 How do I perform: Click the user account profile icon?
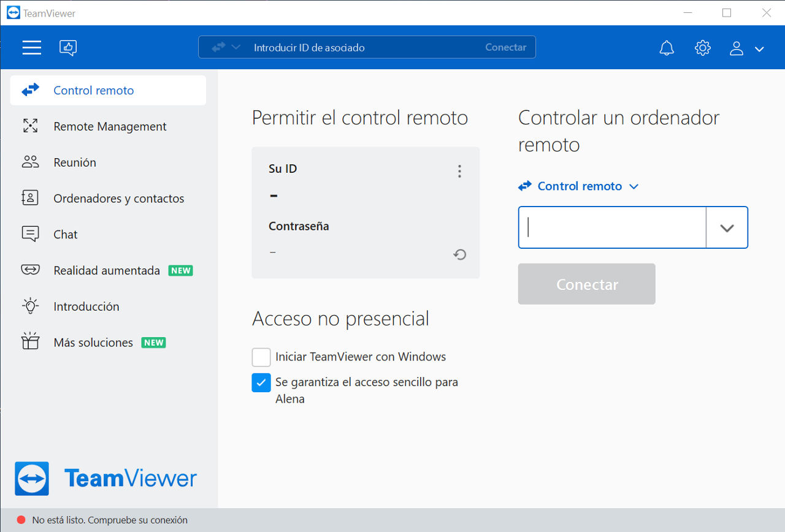(x=737, y=48)
